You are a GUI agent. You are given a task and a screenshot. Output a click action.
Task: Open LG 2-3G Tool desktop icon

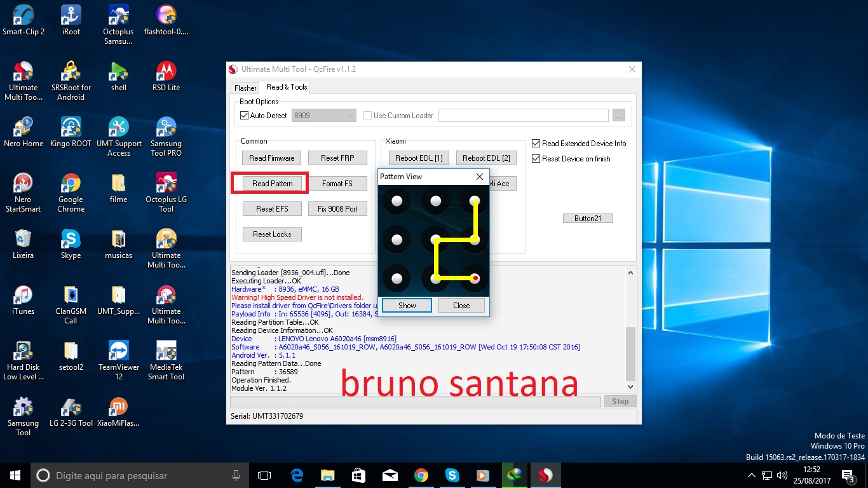[x=71, y=412]
